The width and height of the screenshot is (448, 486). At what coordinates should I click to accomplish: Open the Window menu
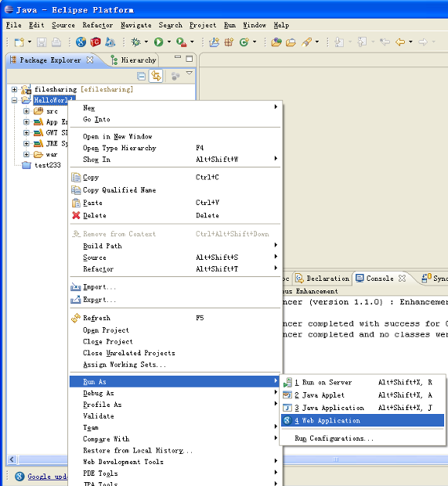255,25
